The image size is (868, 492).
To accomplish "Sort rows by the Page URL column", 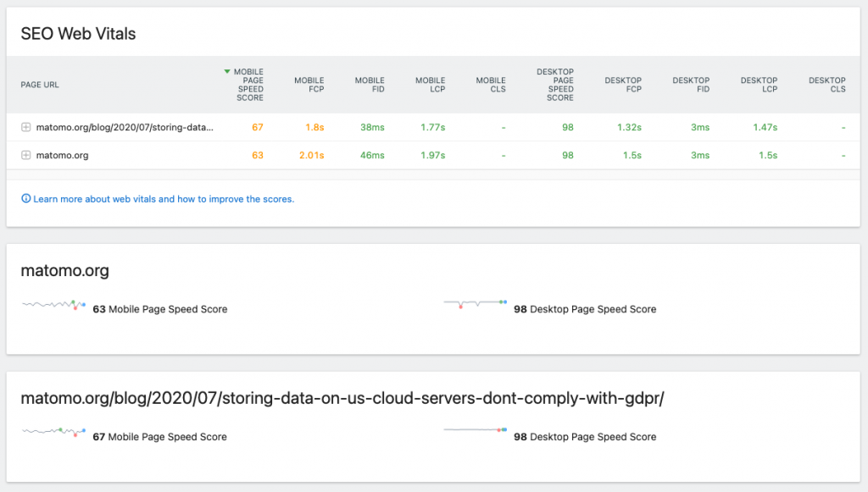I will coord(40,85).
